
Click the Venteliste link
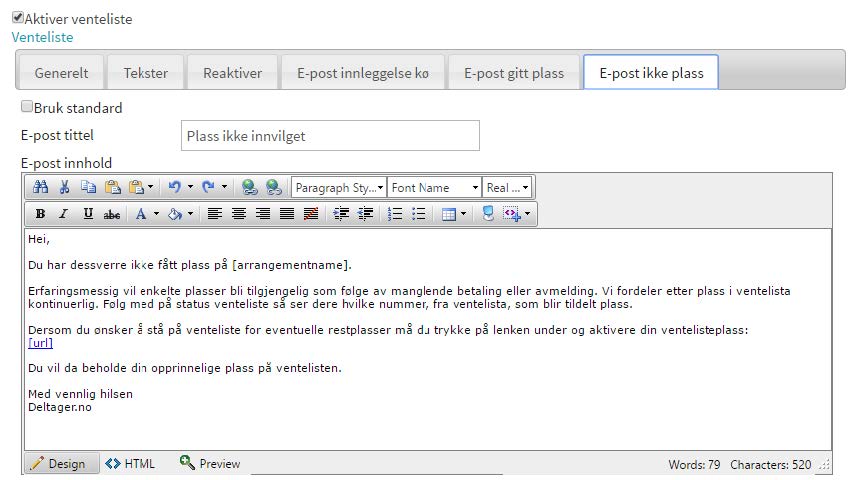pyautogui.click(x=42, y=37)
